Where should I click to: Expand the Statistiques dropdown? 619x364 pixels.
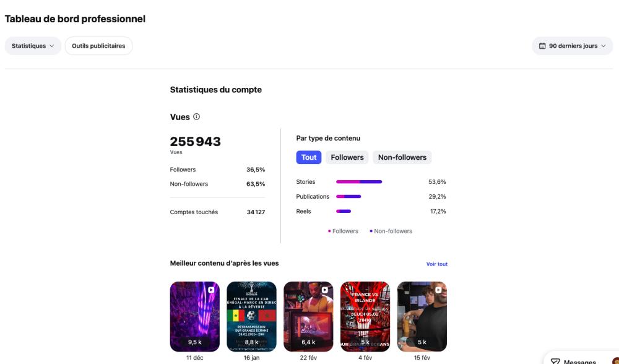click(x=33, y=46)
